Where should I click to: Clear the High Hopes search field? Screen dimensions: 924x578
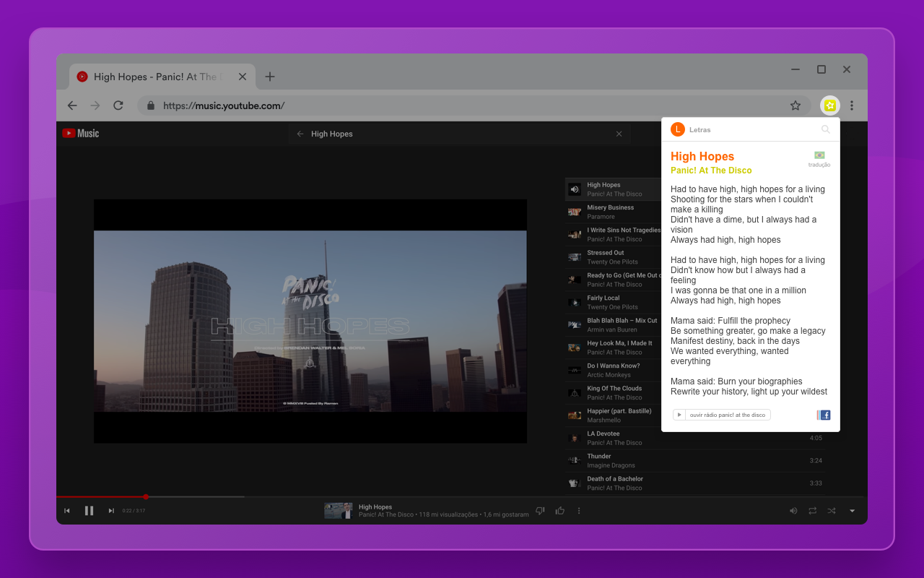tap(619, 134)
